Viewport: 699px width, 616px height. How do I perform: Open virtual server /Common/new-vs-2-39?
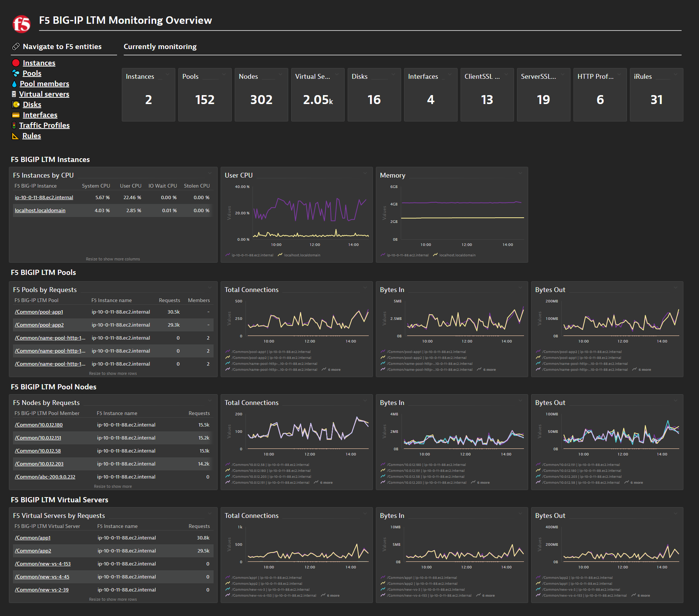click(x=42, y=590)
